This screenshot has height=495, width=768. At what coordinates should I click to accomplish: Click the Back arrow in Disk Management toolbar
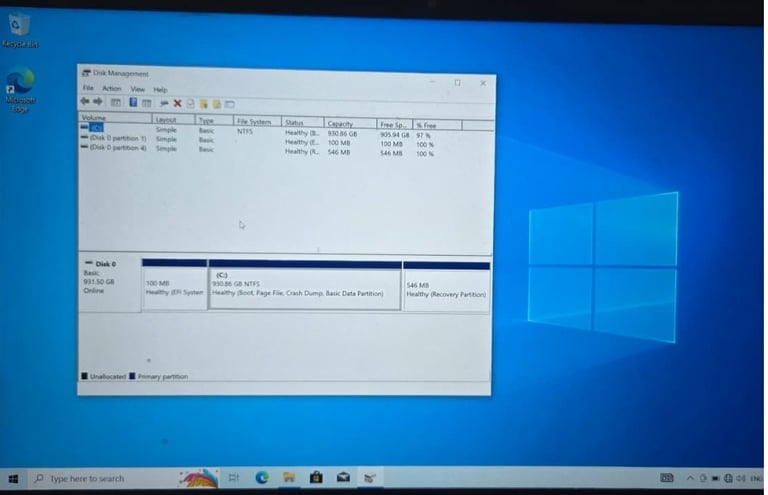coord(85,101)
